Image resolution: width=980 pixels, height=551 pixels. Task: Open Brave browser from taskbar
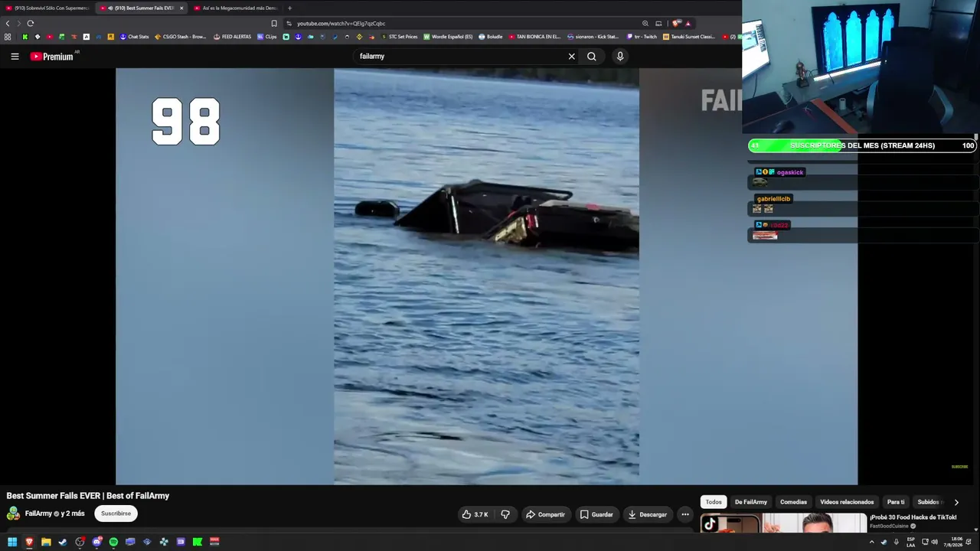point(29,542)
